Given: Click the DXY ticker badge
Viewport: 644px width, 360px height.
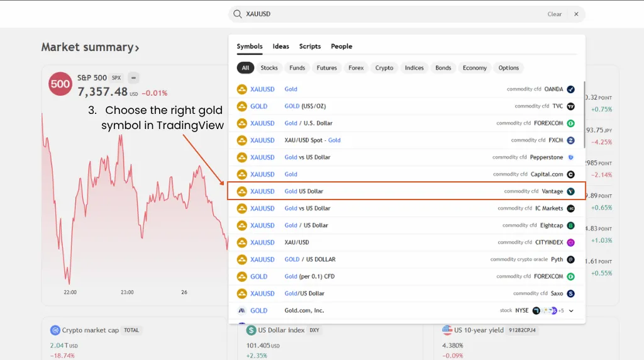Looking at the screenshot, I should click(314, 330).
